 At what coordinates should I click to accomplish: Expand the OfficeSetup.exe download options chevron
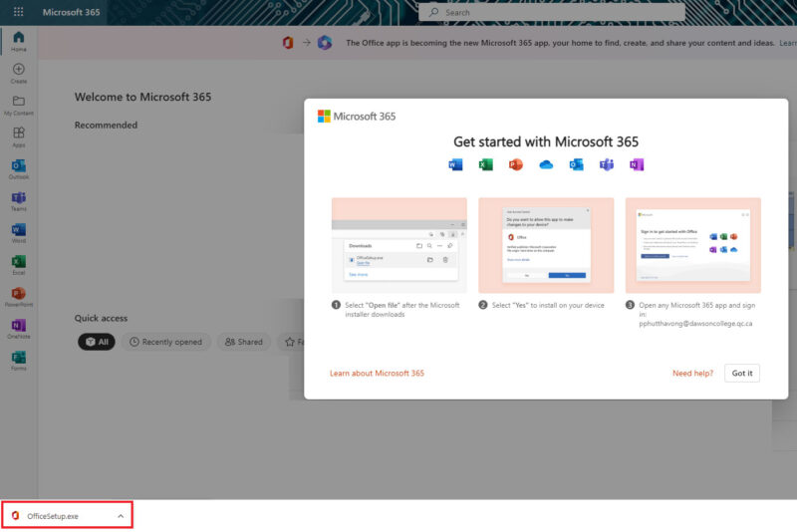point(121,516)
